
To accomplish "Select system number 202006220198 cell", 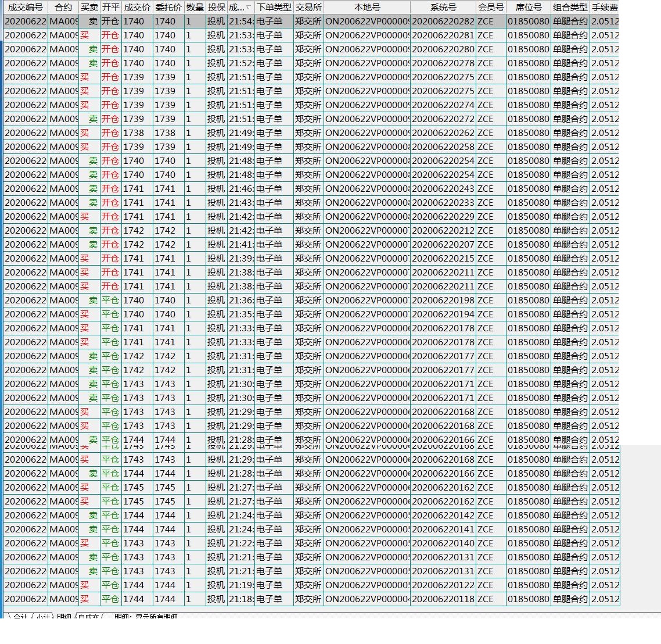I will click(x=443, y=300).
